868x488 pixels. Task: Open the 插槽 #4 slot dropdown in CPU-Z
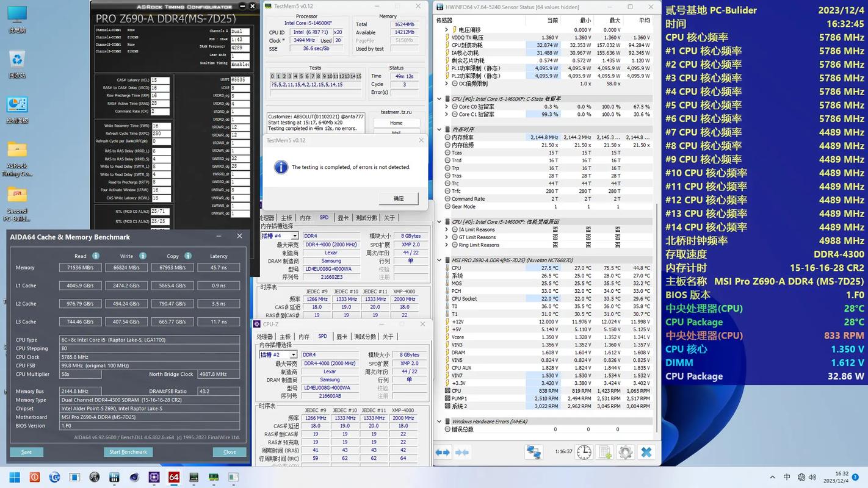pos(279,236)
